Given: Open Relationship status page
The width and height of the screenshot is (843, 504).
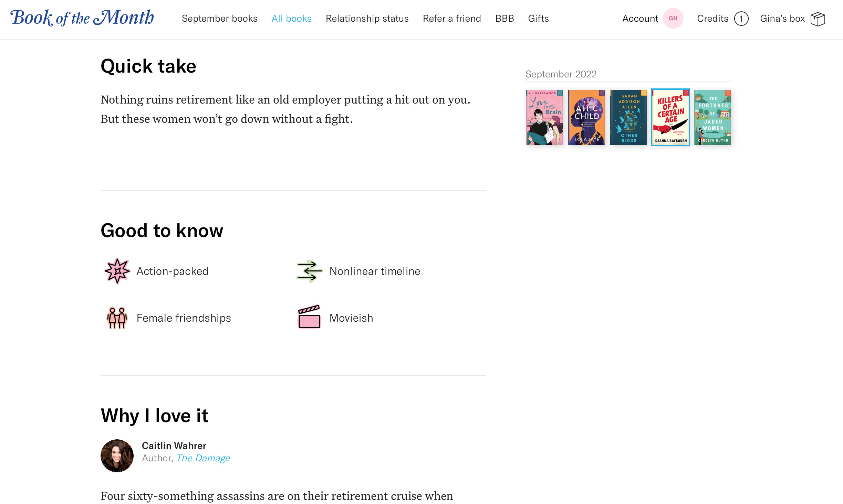Looking at the screenshot, I should (367, 19).
